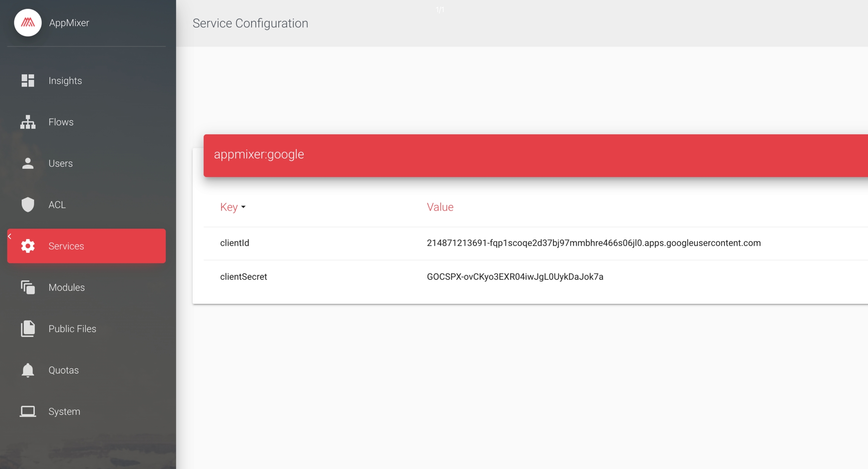Screen dimensions: 868x469
Task: Click the Flows hierarchy icon
Action: (x=28, y=122)
